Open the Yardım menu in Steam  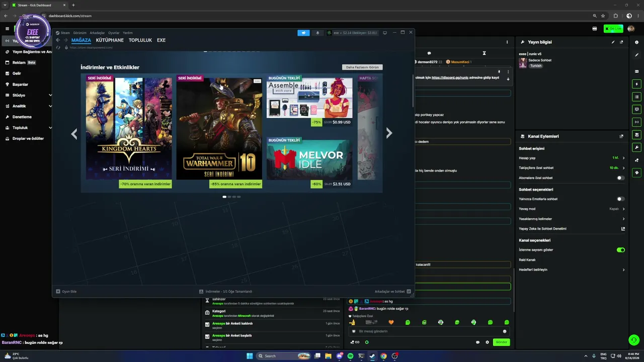tap(128, 33)
